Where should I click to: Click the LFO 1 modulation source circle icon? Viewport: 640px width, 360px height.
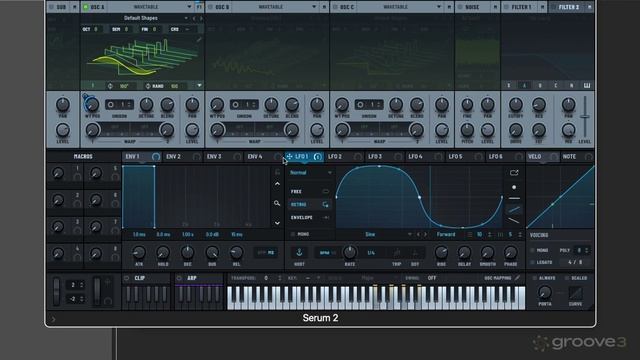point(318,157)
